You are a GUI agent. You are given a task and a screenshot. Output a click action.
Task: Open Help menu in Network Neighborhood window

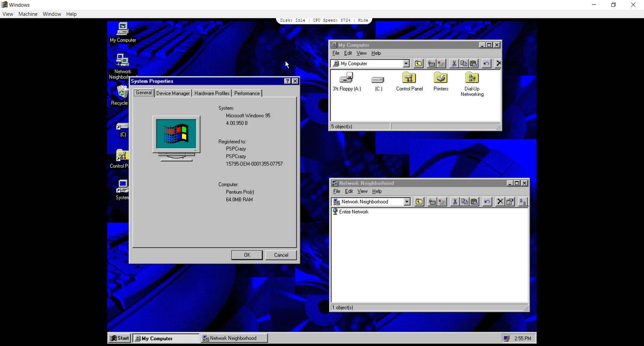click(377, 191)
